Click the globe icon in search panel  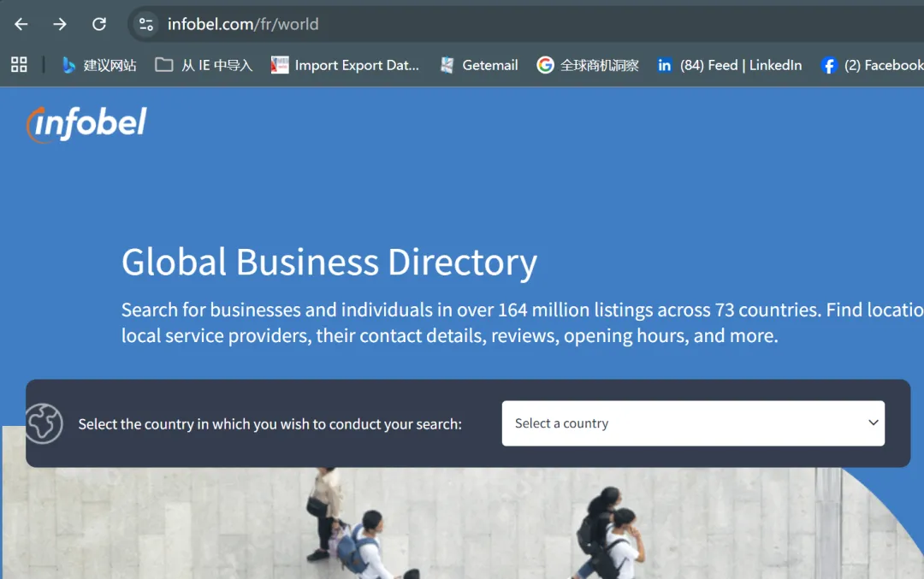point(44,423)
